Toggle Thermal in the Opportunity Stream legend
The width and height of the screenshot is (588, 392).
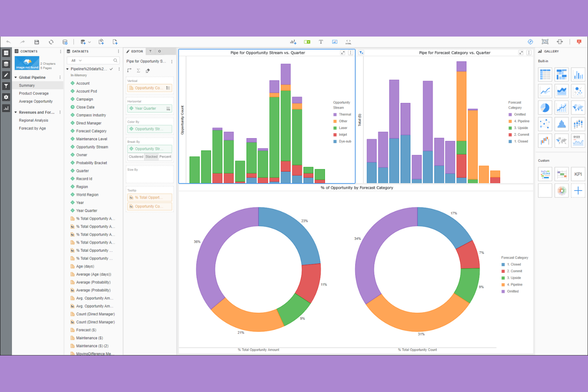point(343,114)
